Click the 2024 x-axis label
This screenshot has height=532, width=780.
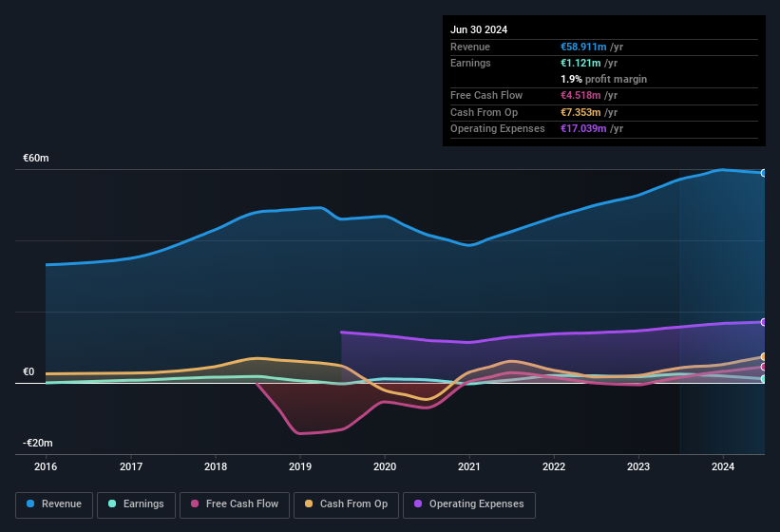[x=723, y=466]
